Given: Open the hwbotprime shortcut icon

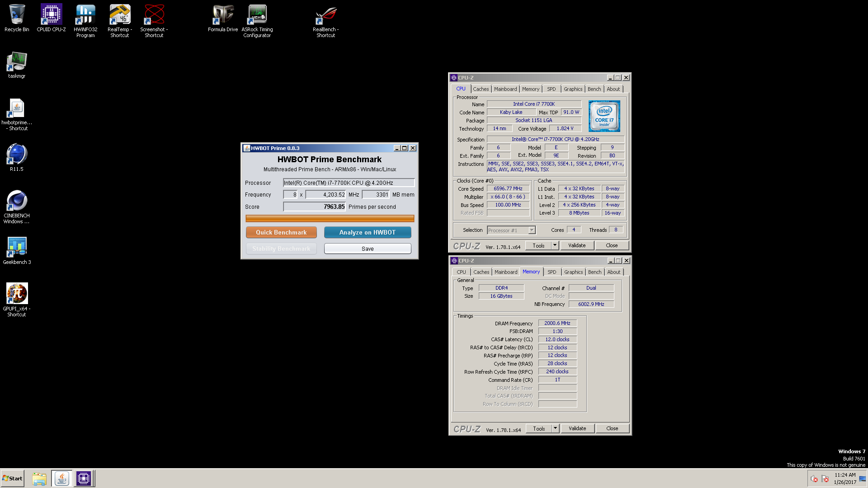Looking at the screenshot, I should click(17, 115).
